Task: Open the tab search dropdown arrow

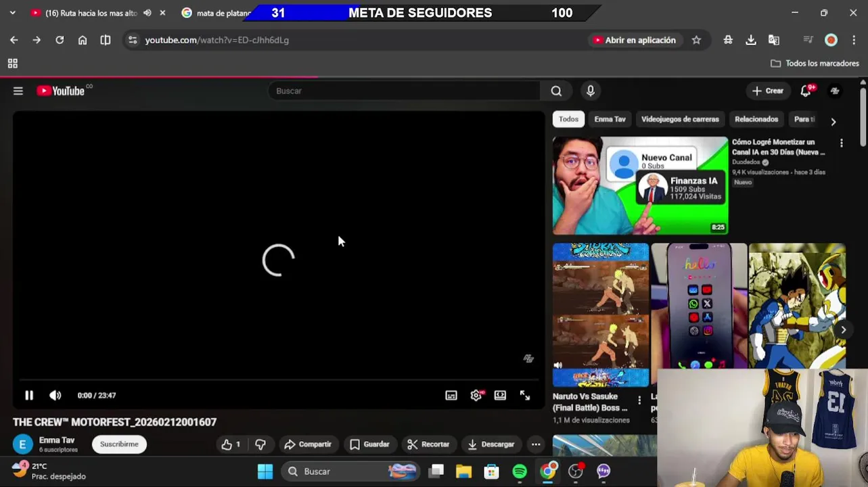Action: (x=12, y=13)
